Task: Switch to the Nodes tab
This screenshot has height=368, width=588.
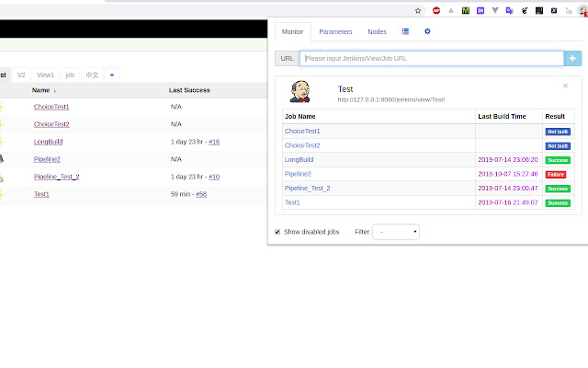Action: [377, 32]
